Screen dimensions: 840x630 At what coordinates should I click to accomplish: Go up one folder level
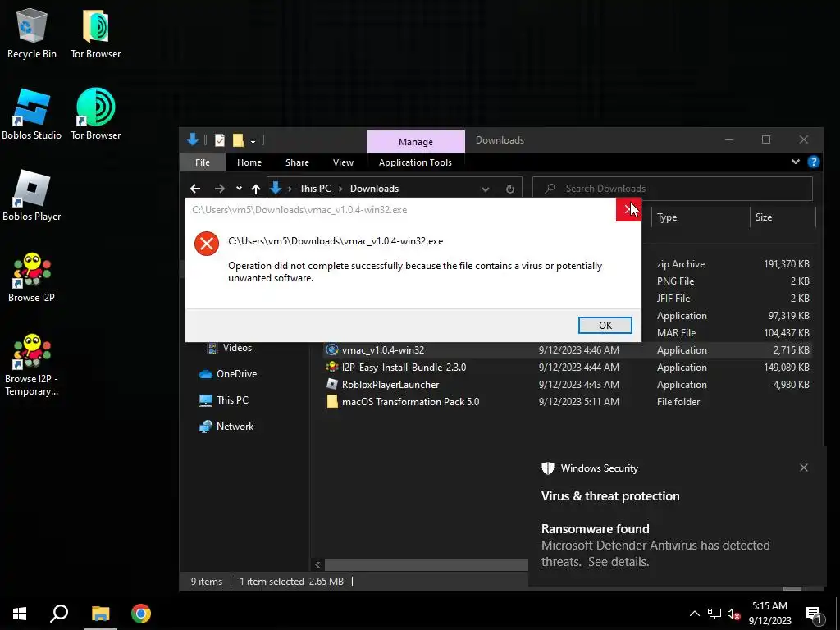(256, 189)
